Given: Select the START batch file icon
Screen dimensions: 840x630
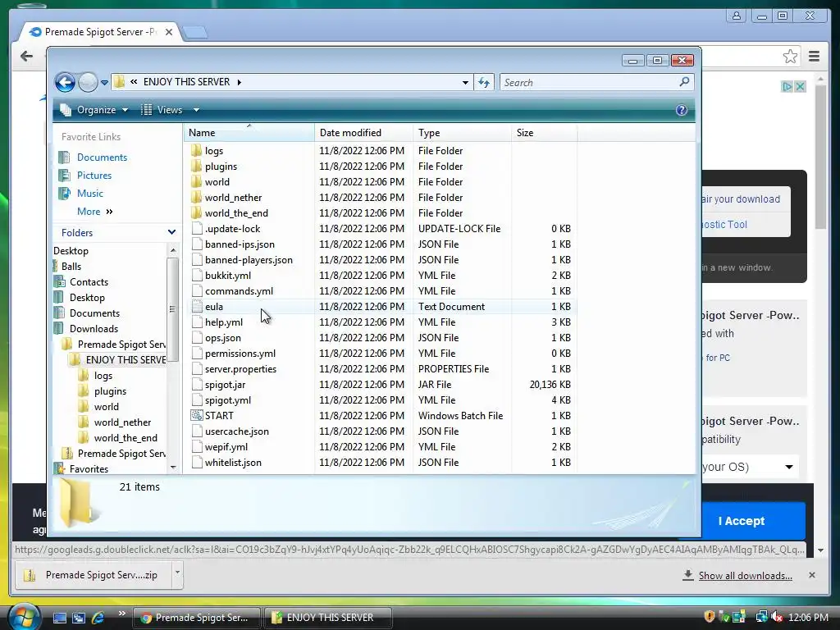Looking at the screenshot, I should pos(197,415).
